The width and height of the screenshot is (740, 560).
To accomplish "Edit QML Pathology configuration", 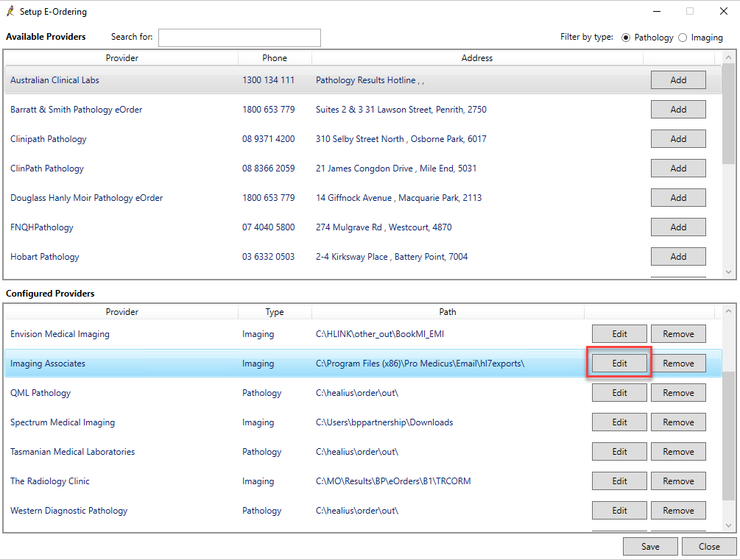I will click(619, 393).
